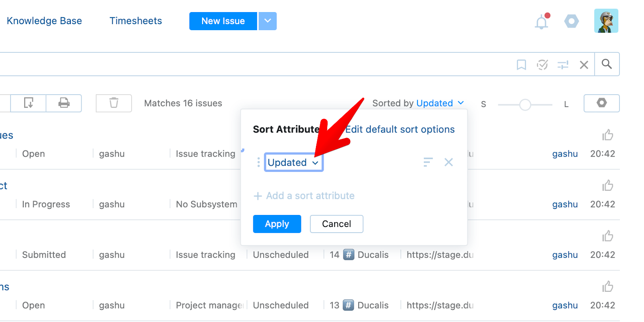Delete selected issues with the trash icon
The height and width of the screenshot is (322, 644).
point(114,103)
